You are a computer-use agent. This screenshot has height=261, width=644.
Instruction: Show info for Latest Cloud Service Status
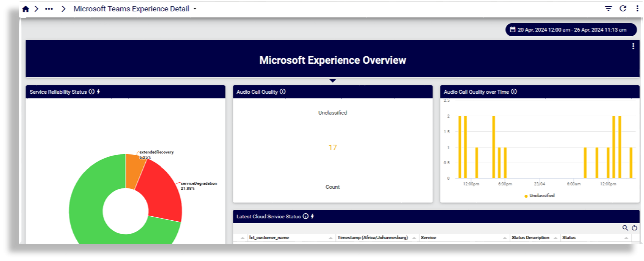(x=306, y=216)
